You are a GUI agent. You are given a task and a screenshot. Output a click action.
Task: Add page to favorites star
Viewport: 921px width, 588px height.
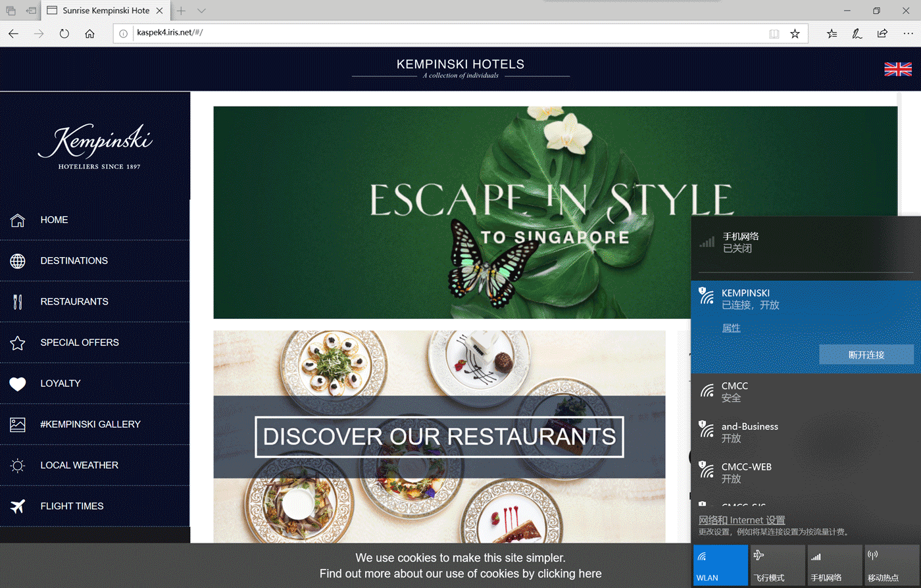point(795,34)
